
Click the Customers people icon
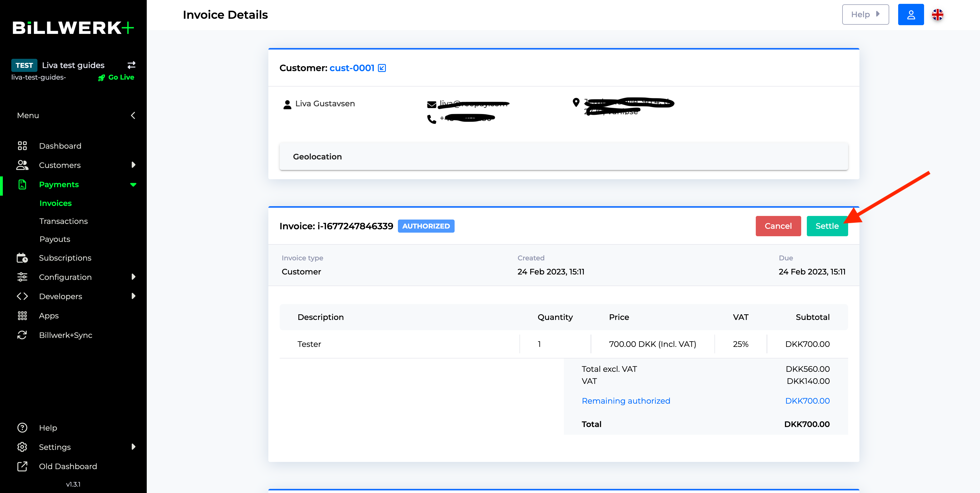click(x=22, y=165)
